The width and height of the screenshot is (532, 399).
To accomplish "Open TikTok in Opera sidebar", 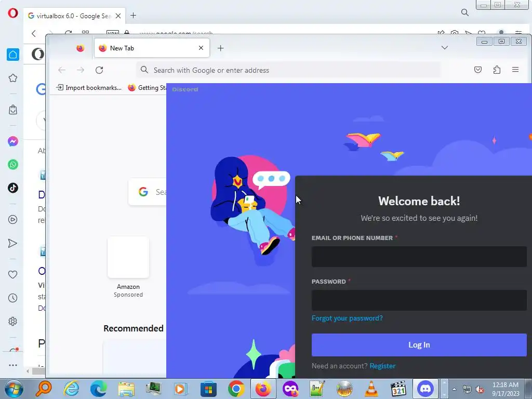I will tap(13, 188).
